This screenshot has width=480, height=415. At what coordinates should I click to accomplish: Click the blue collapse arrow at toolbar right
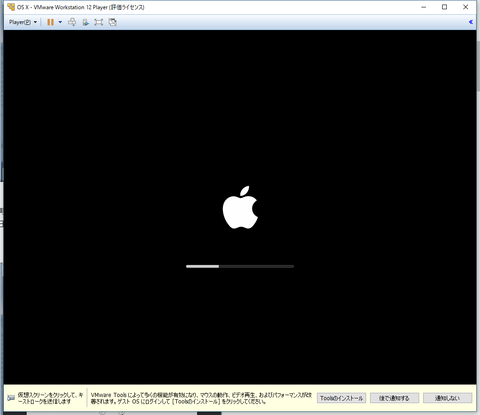(471, 22)
